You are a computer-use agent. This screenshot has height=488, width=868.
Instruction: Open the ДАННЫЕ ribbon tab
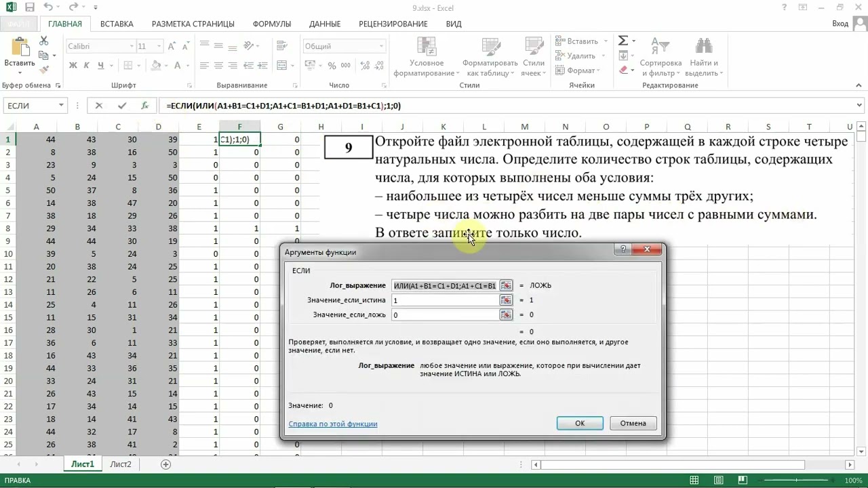click(325, 24)
